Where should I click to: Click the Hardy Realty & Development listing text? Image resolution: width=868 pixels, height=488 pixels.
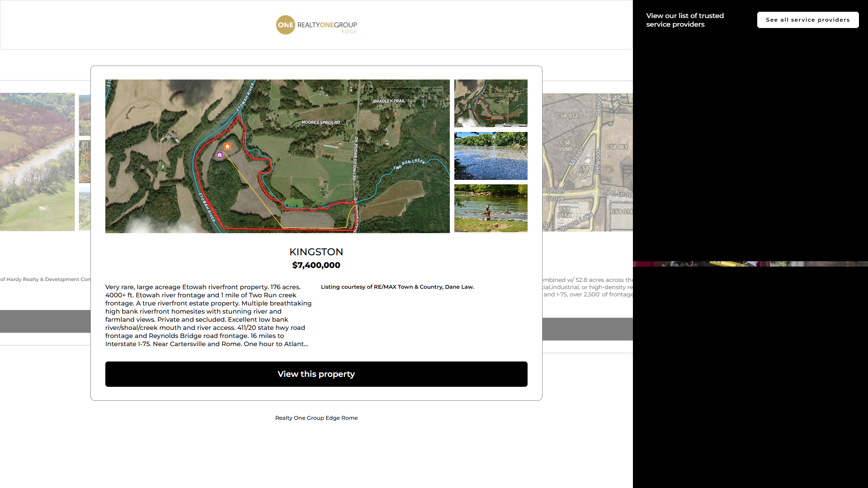click(x=45, y=279)
